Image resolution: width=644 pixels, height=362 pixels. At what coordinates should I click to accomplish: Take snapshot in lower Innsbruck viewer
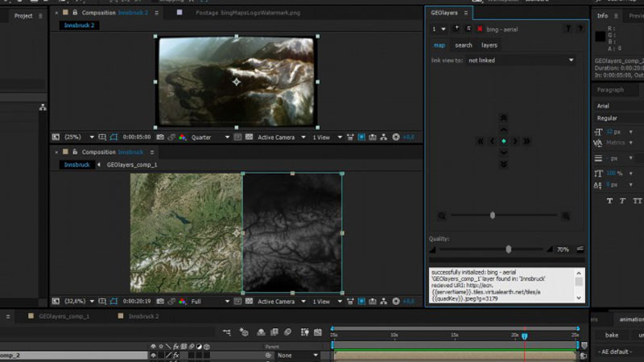click(x=160, y=301)
